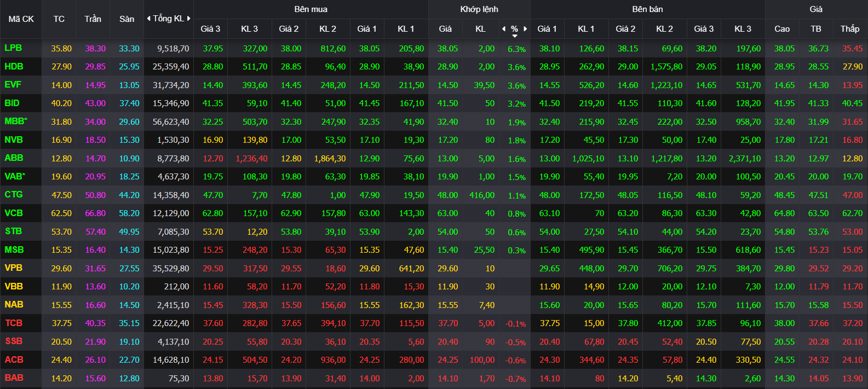Click the Khớp lệnh group header
Image resolution: width=868 pixels, height=389 pixels.
(x=479, y=9)
